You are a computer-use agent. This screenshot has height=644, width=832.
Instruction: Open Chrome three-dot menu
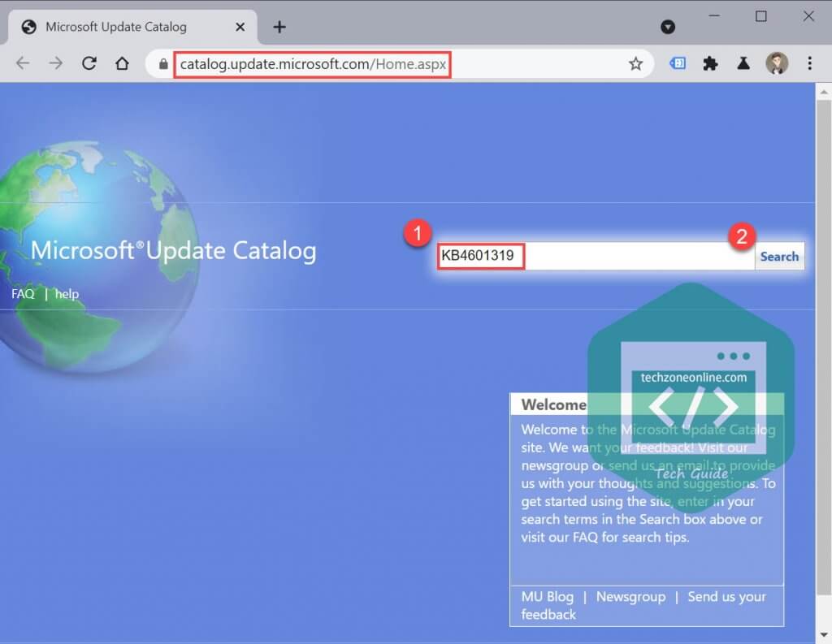click(809, 63)
